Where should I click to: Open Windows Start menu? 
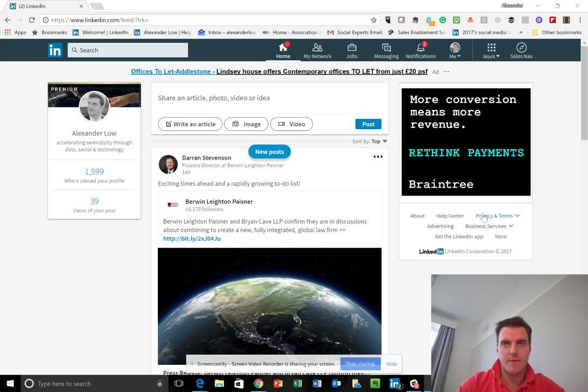(10, 383)
